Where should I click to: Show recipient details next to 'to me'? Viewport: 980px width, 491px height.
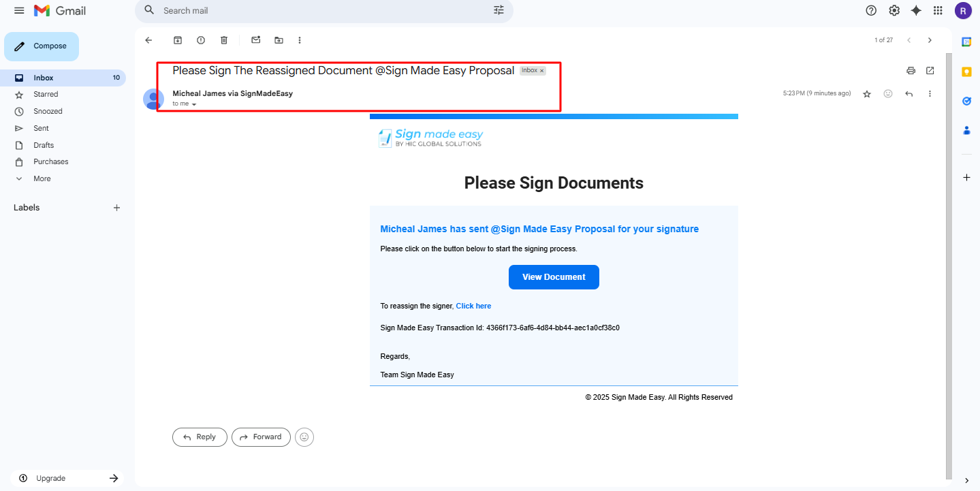[x=194, y=104]
